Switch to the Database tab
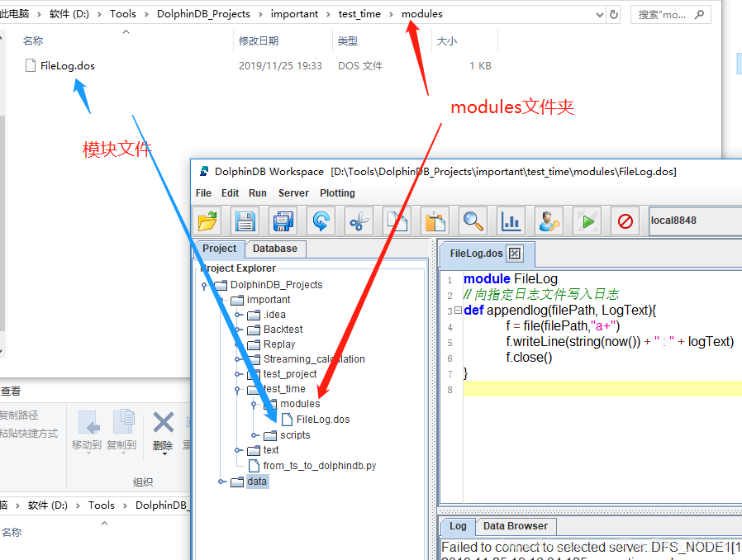742x560 pixels. coord(275,249)
